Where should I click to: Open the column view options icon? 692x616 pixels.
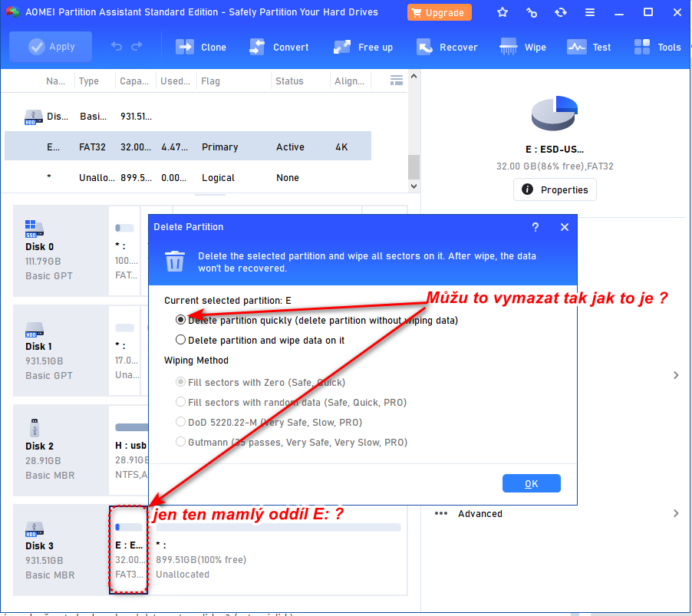pos(397,81)
